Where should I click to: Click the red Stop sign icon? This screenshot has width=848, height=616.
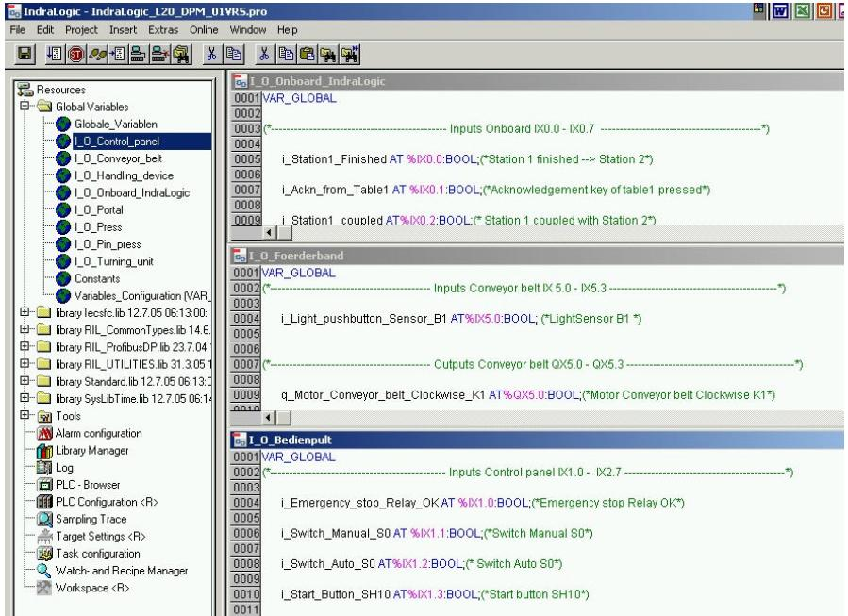pos(75,54)
